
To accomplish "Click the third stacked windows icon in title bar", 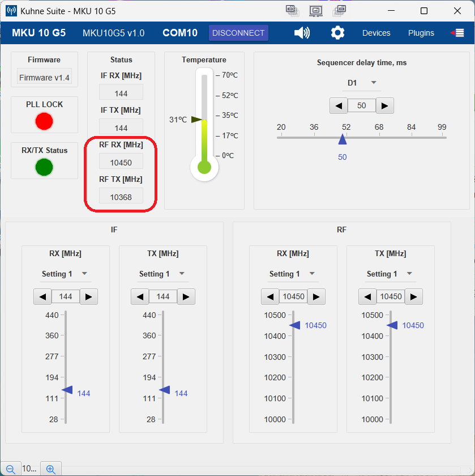I will tap(340, 11).
